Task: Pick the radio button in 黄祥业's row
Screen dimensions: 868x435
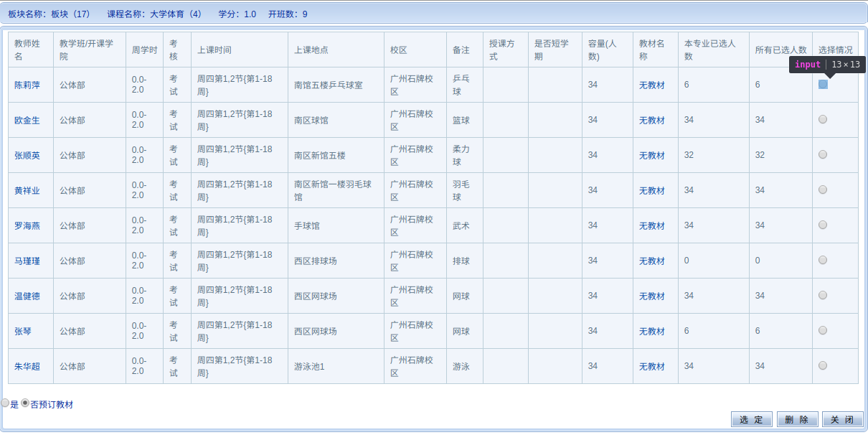Action: [x=823, y=190]
